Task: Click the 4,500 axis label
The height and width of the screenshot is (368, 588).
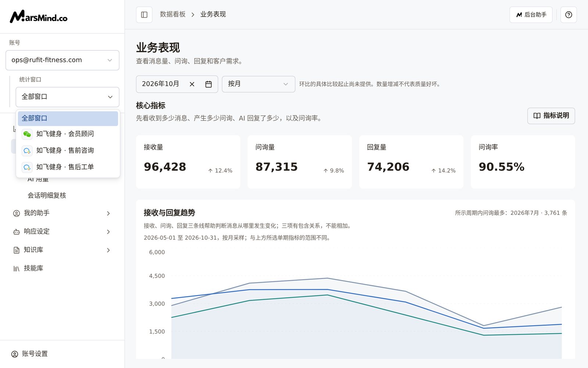Action: (157, 276)
